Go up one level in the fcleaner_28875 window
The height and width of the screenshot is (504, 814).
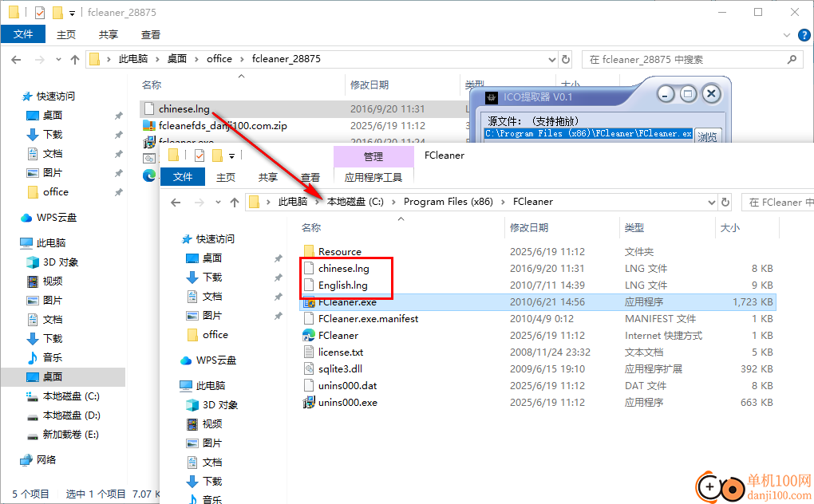75,60
